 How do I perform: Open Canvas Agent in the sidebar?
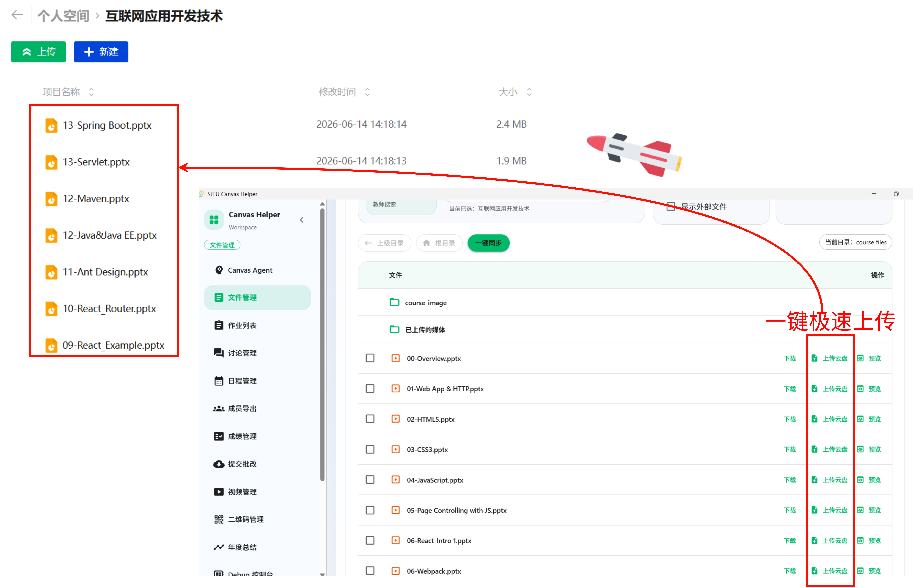[x=257, y=270]
